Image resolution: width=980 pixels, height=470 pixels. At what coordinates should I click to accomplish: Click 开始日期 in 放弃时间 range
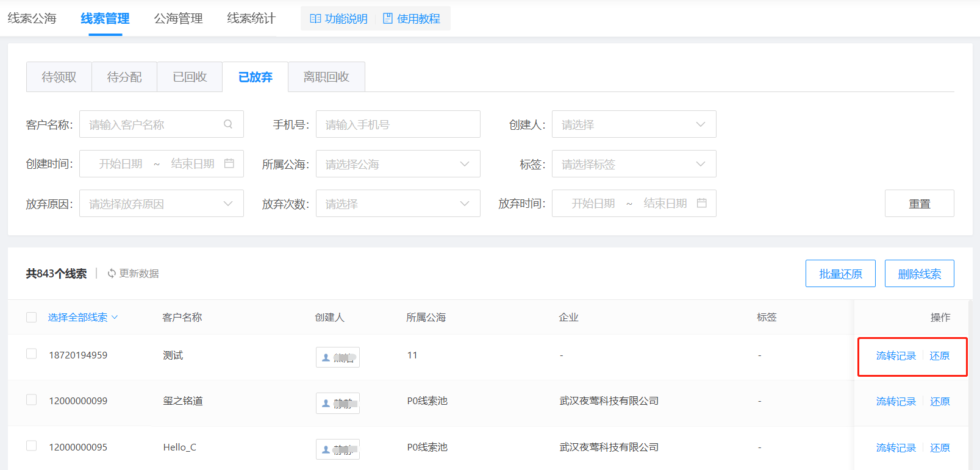[x=593, y=204]
